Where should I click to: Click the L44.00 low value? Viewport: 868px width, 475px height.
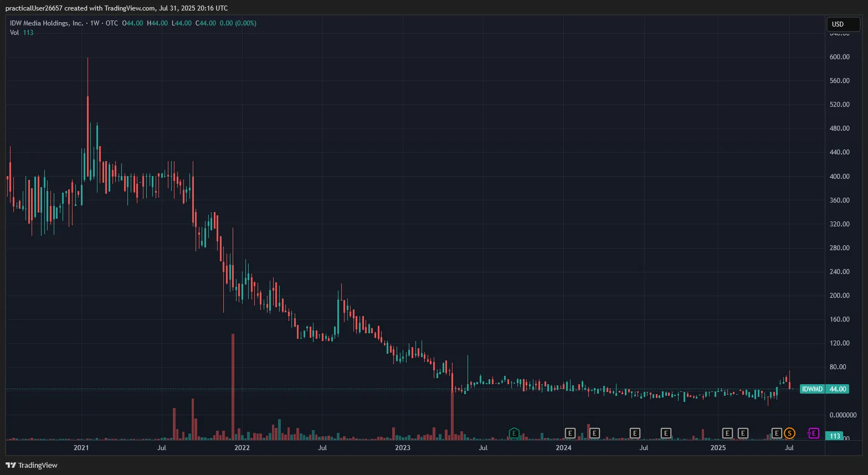pyautogui.click(x=182, y=23)
